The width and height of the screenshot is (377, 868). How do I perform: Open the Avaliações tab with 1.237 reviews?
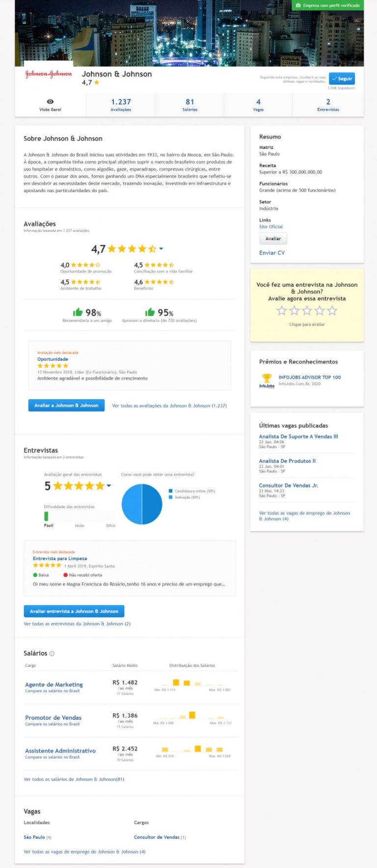[x=121, y=105]
